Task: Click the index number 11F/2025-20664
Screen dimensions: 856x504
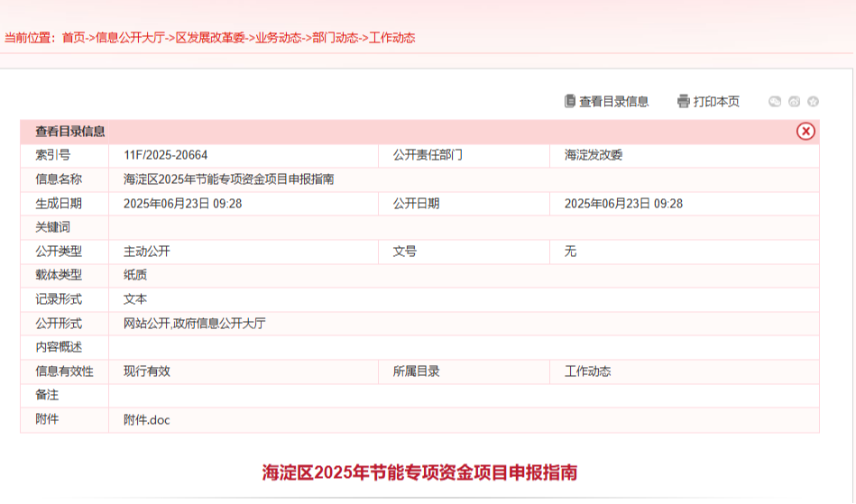Action: pyautogui.click(x=165, y=155)
